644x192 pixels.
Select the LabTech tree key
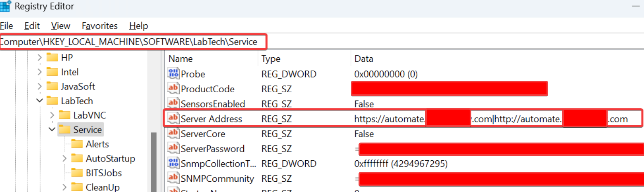[x=77, y=101]
